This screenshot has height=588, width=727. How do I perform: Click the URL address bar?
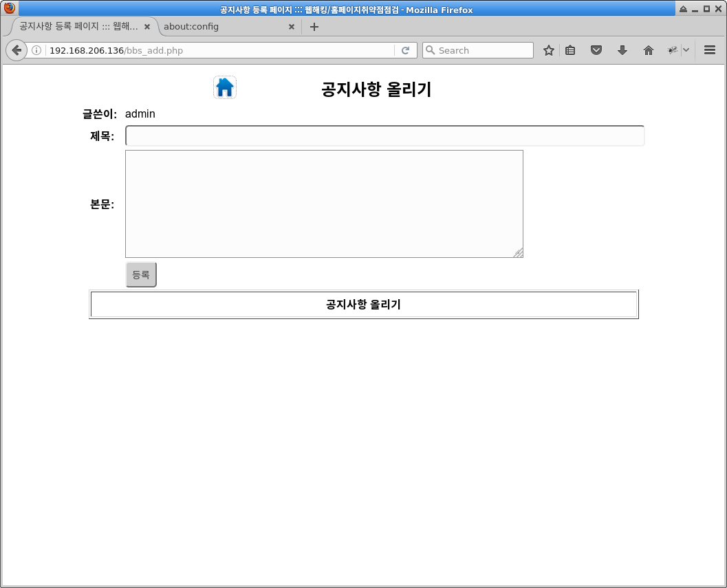click(220, 50)
